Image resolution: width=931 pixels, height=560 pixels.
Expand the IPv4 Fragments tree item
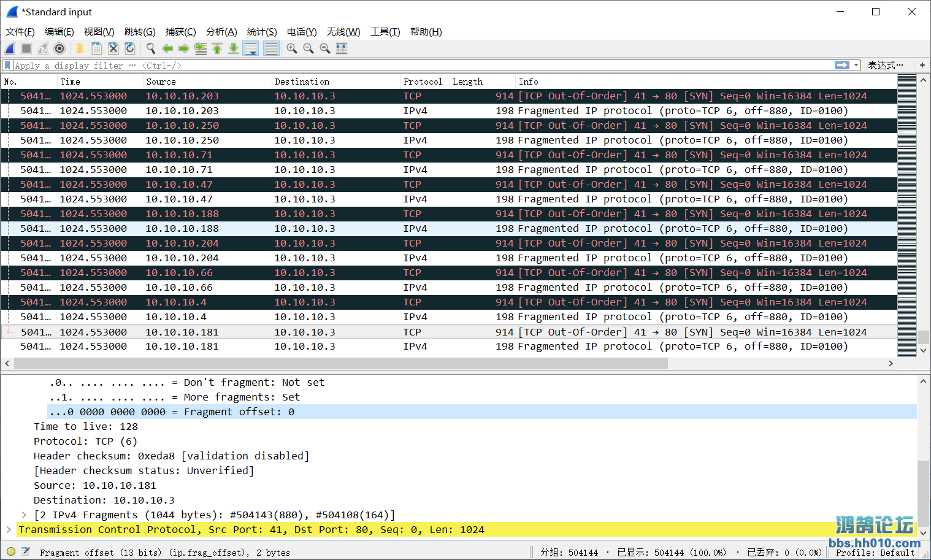coord(24,515)
